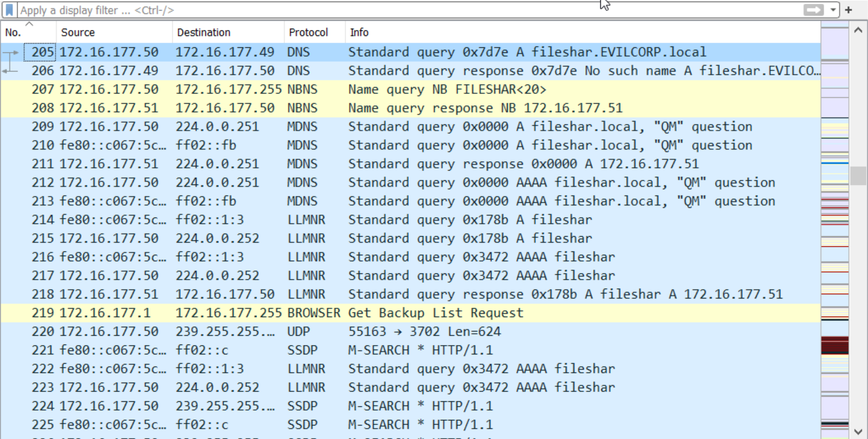
Task: Select packet 222 LLMNR AAAA fileshar IPv6
Action: click(411, 369)
